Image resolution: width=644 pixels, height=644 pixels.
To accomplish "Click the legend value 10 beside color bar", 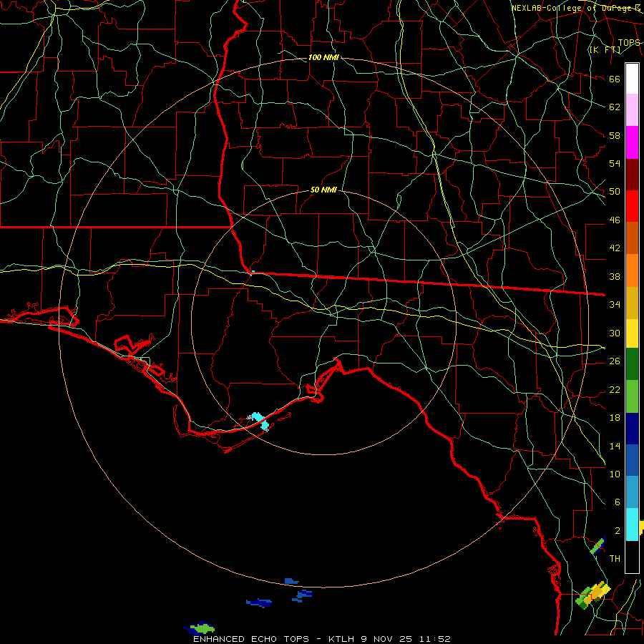I will [x=615, y=474].
